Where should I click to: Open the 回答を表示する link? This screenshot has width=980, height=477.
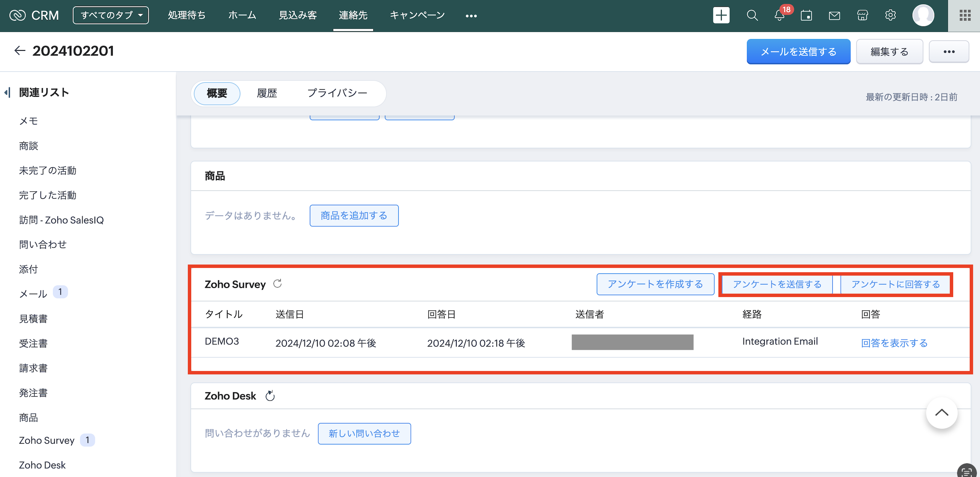(894, 343)
